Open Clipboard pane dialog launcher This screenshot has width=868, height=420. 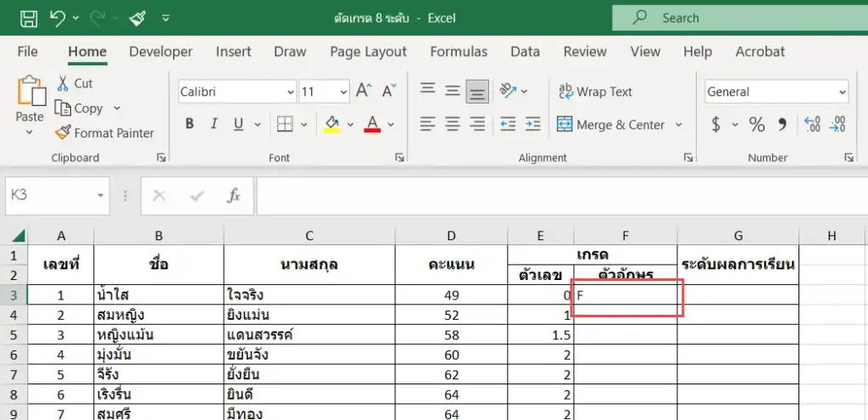pos(160,158)
